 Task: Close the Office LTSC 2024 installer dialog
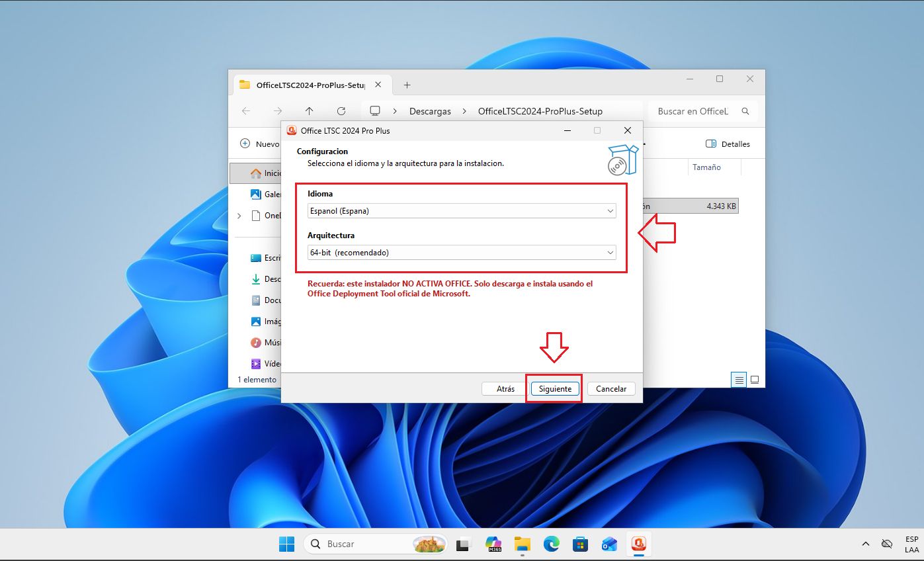point(628,130)
